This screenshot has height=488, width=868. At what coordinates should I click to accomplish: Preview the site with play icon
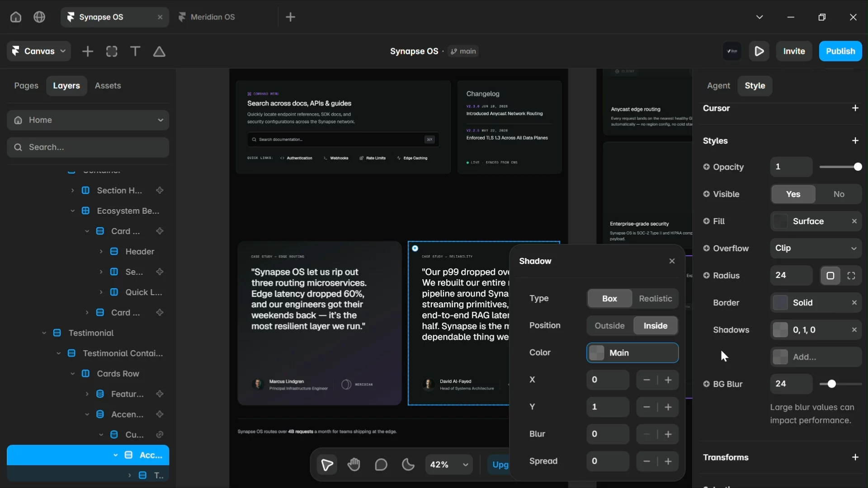click(x=759, y=51)
